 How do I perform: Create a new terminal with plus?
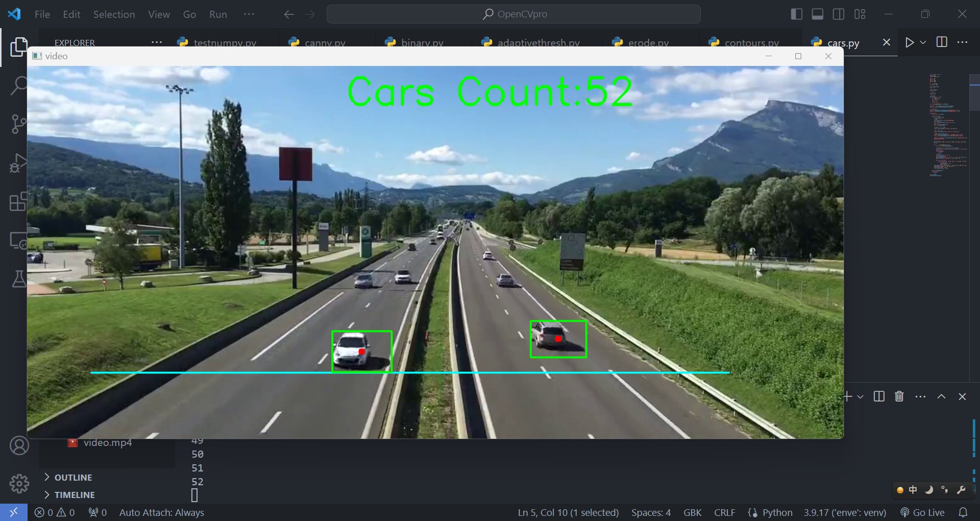(848, 396)
